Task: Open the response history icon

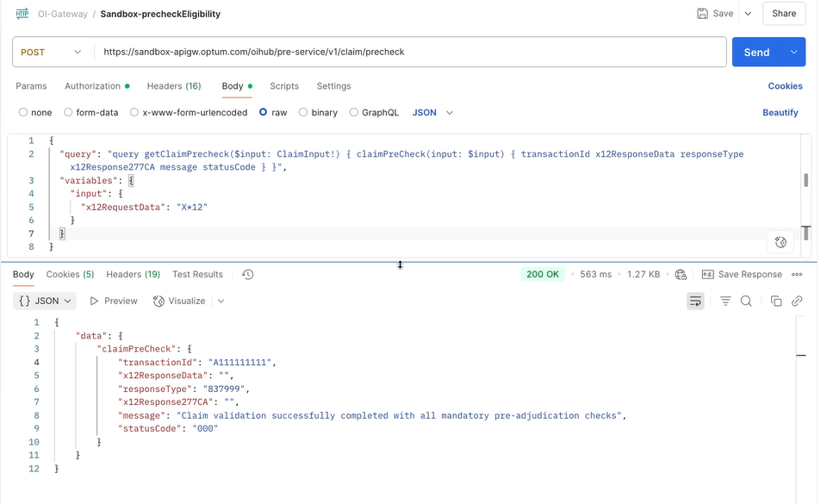Action: [x=247, y=274]
